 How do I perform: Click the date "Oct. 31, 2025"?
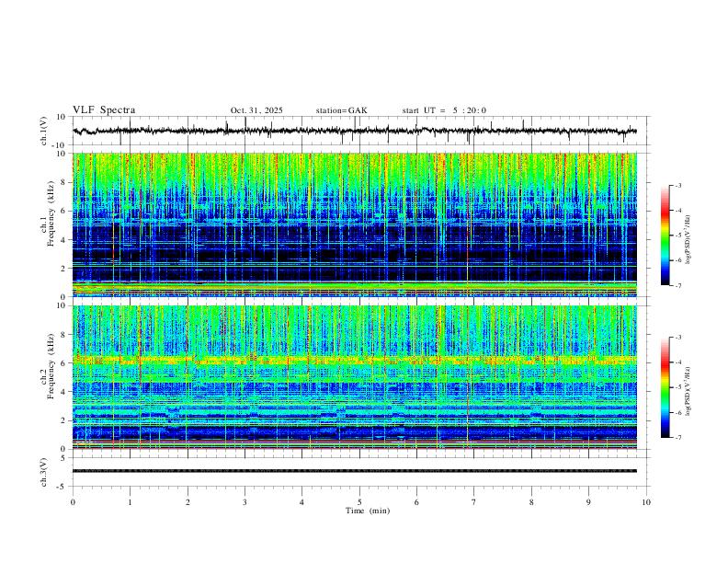(x=256, y=110)
